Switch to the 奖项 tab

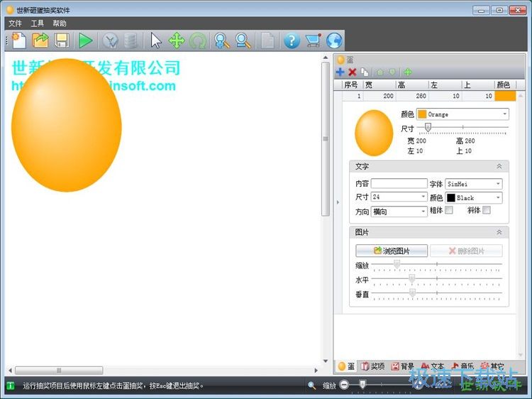[x=372, y=366]
